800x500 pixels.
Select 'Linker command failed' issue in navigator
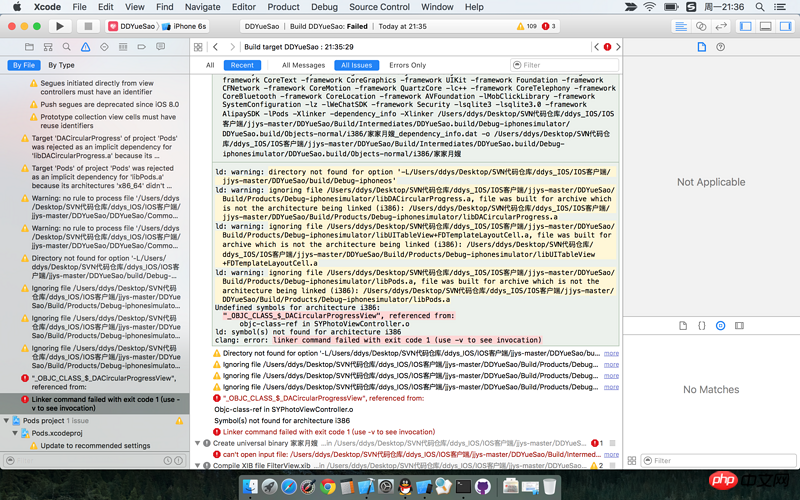click(95, 404)
